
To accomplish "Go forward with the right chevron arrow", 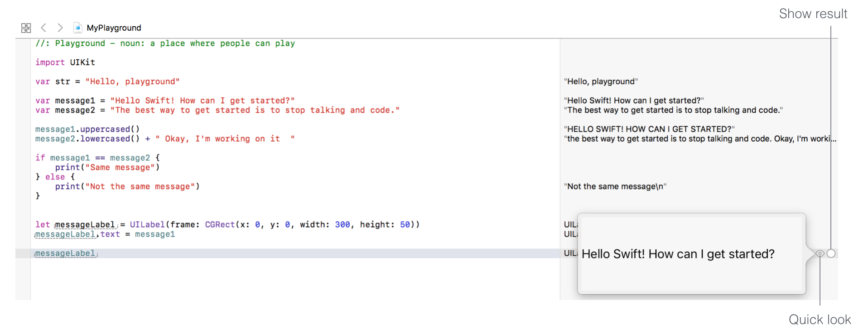I will pyautogui.click(x=60, y=28).
